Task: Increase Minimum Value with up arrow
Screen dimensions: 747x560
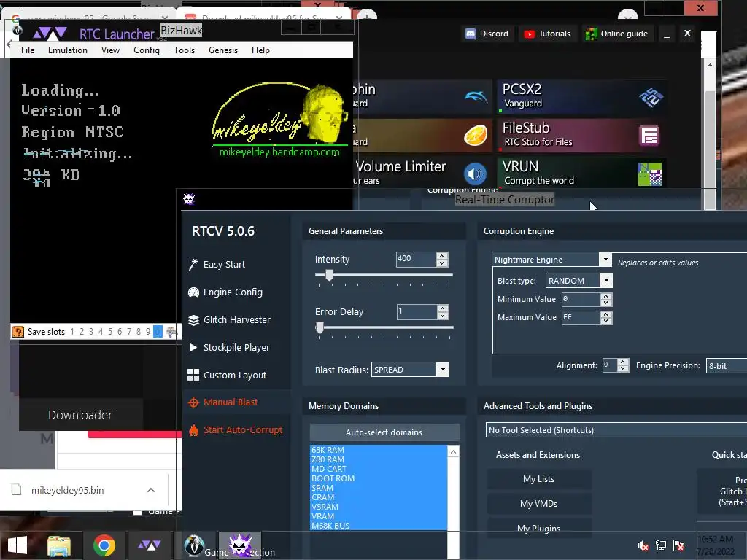Action: pos(606,296)
